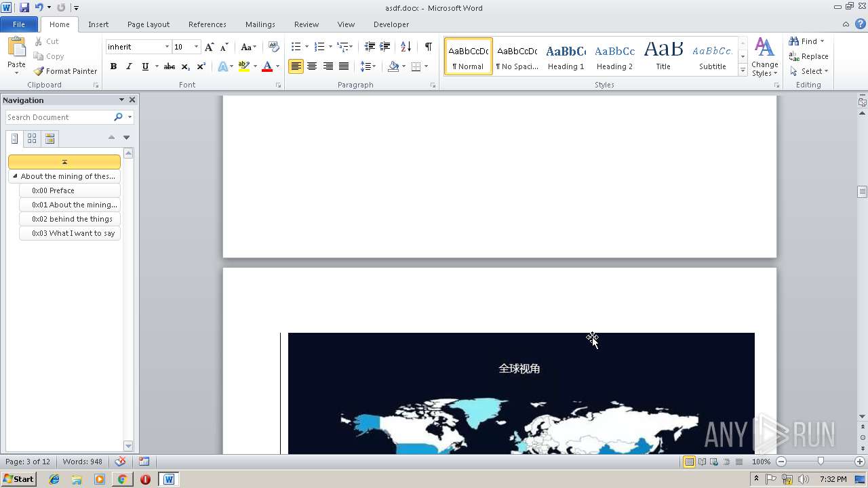Switch to the References tab
The height and width of the screenshot is (488, 868).
pos(208,24)
